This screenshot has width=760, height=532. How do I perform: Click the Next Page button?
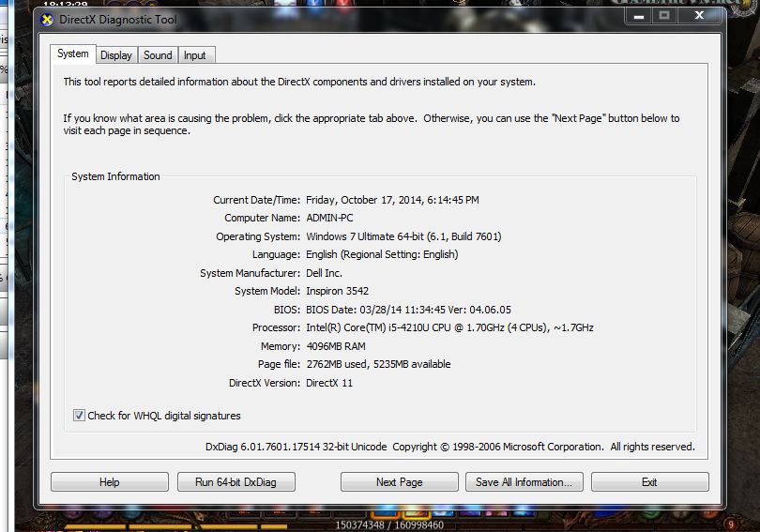tap(400, 482)
